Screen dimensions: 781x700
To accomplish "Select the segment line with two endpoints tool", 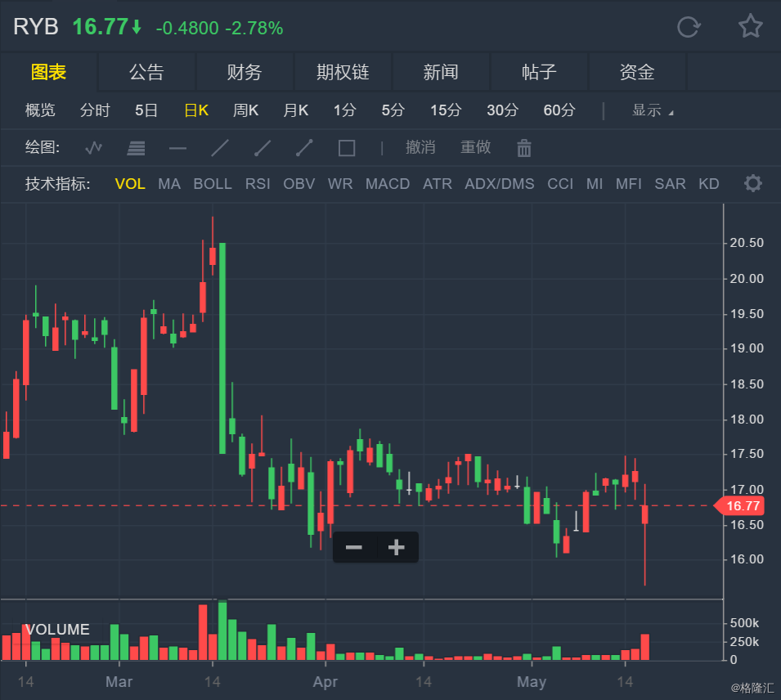I will pos(304,148).
